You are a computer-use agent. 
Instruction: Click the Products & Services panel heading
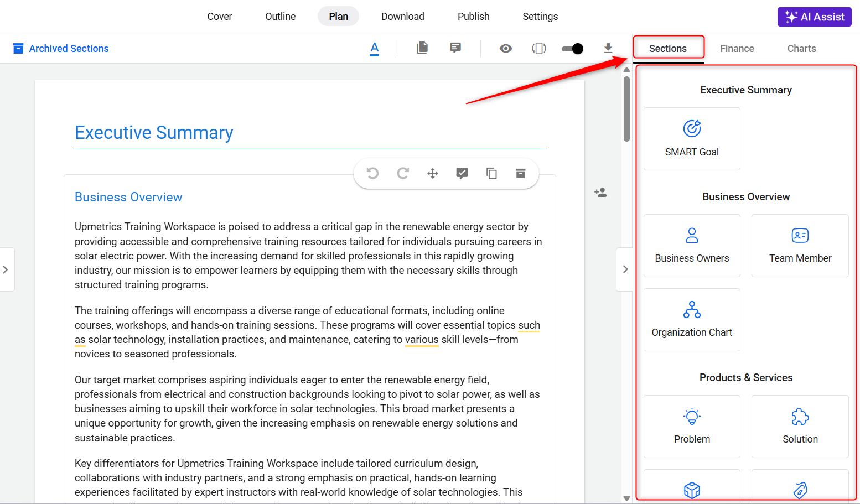(x=746, y=377)
